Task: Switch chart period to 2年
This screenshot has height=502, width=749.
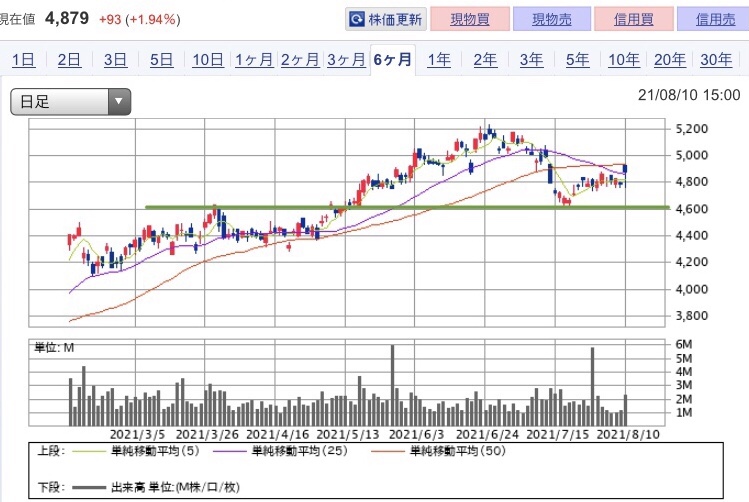Action: click(485, 60)
